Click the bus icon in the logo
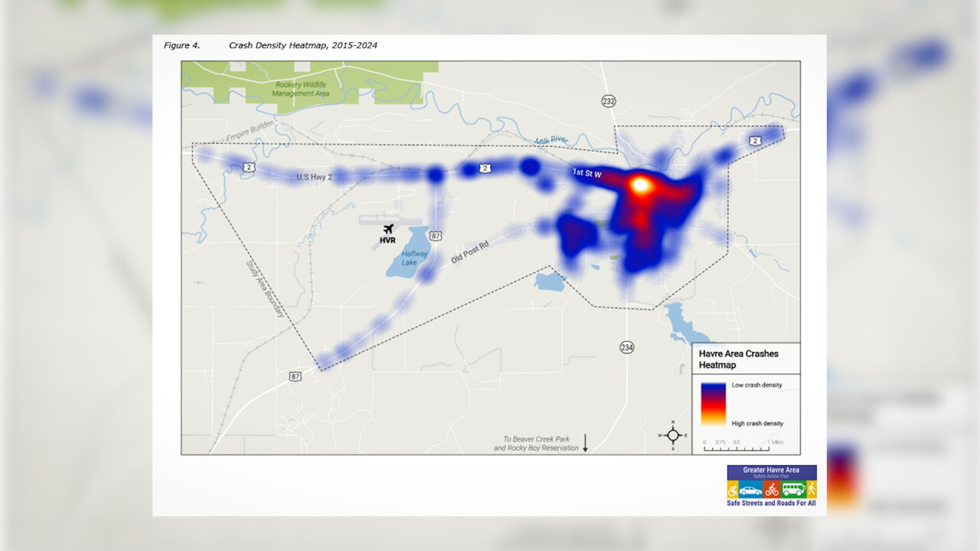 pos(792,490)
